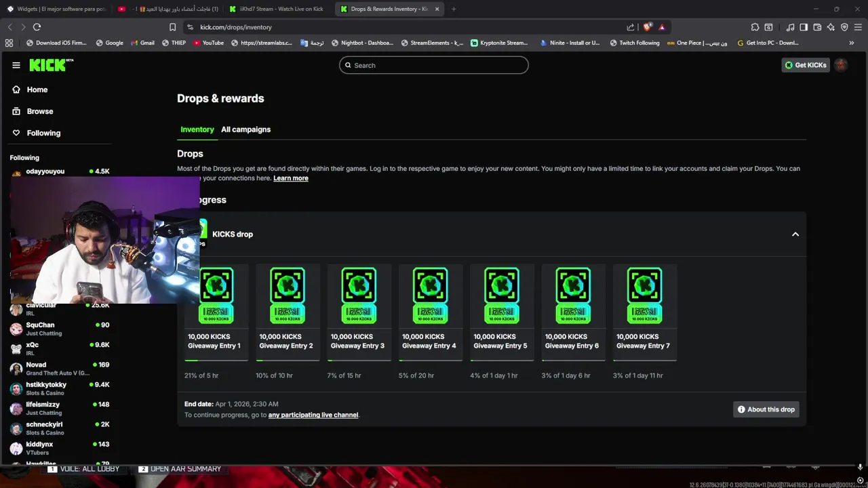Click the Get KICKs button
Viewport: 868px width, 488px height.
(x=806, y=65)
